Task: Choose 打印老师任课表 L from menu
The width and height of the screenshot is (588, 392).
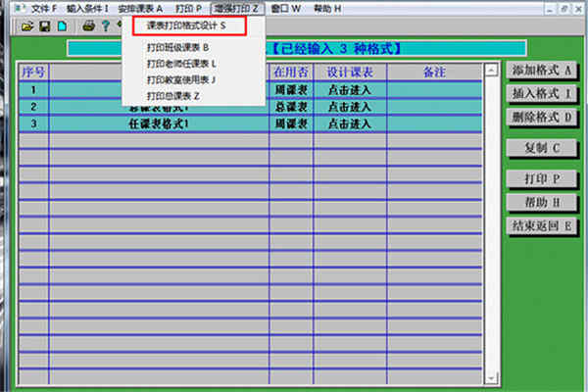Action: coord(181,64)
